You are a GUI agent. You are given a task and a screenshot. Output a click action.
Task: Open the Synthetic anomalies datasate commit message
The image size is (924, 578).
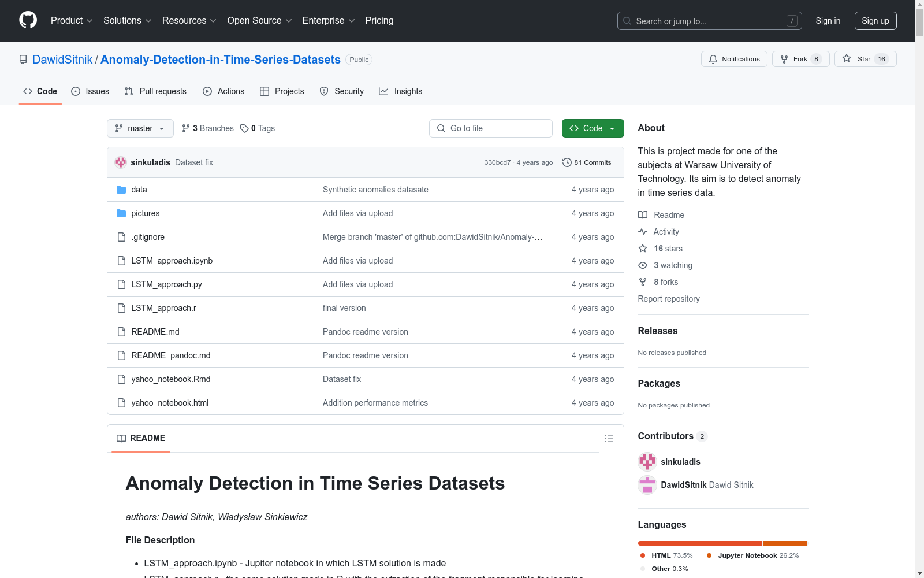click(x=375, y=190)
